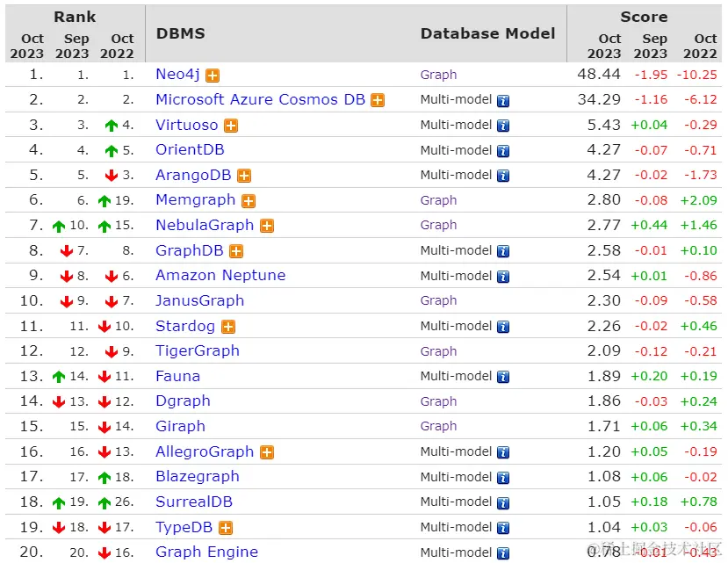
Task: Open the SurrealDB link
Action: 194,502
